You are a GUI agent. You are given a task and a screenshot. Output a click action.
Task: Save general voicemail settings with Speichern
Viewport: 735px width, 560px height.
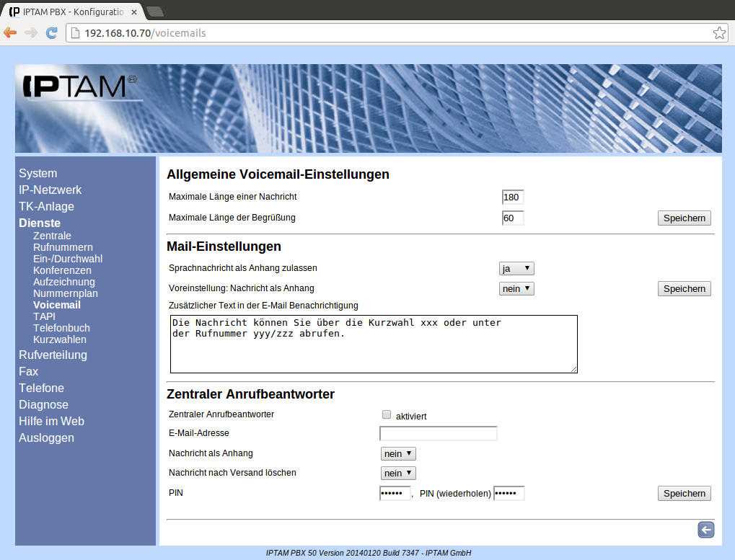point(684,218)
